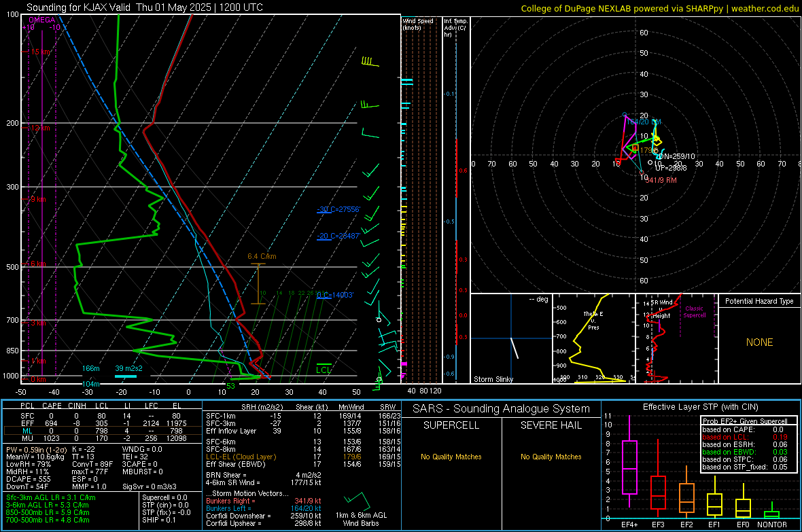The height and width of the screenshot is (532, 802).
Task: Click 'No Quality Matches' under SEVERE HAIL
Action: [551, 457]
